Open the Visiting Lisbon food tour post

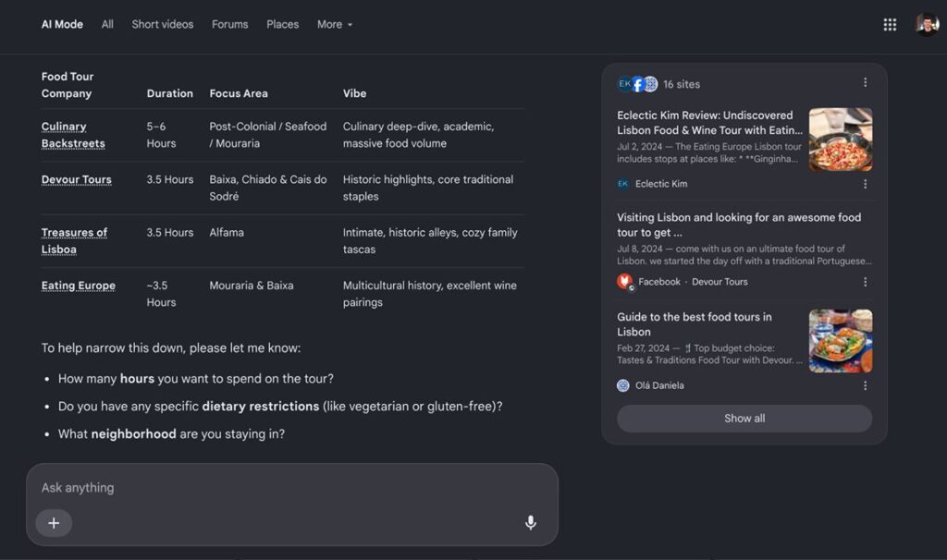[x=739, y=225]
